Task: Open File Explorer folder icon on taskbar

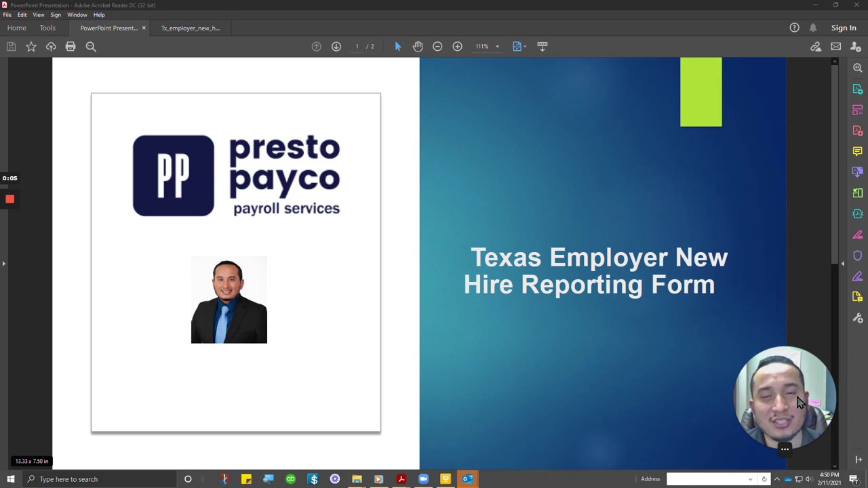Action: point(357,479)
